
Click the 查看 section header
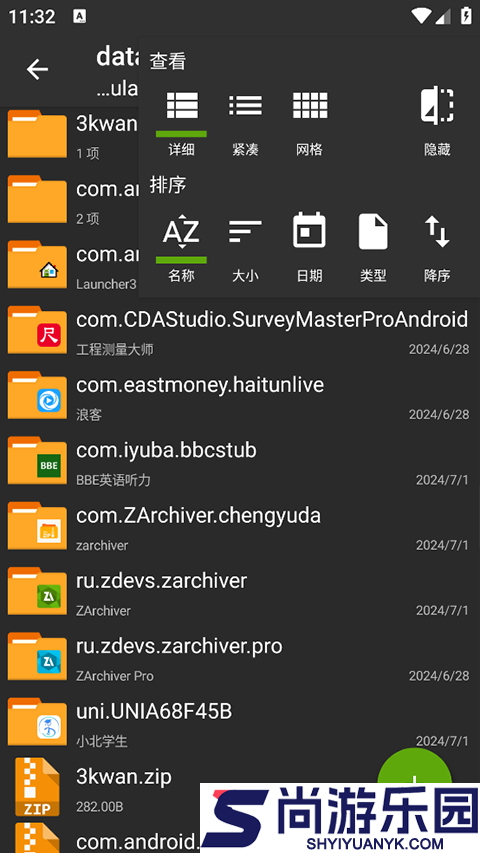point(168,61)
